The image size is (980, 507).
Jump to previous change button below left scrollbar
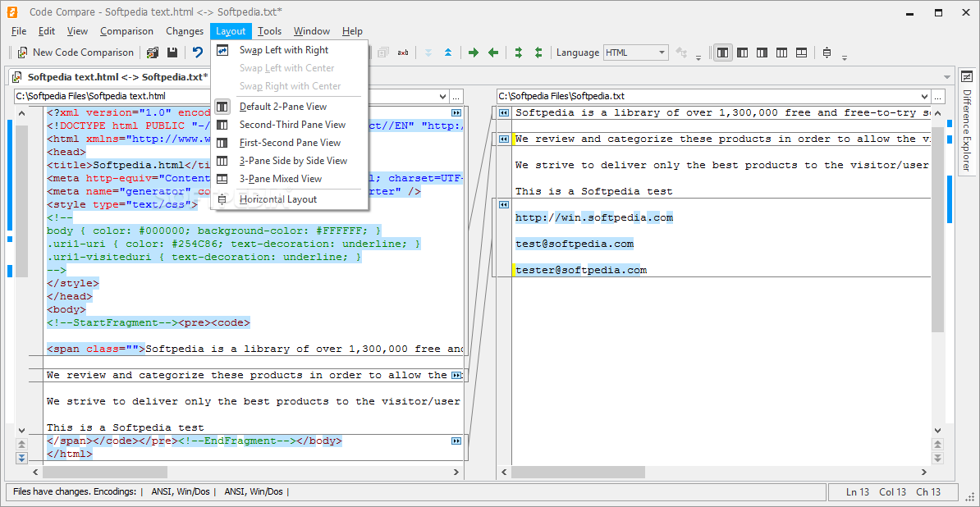pos(22,444)
